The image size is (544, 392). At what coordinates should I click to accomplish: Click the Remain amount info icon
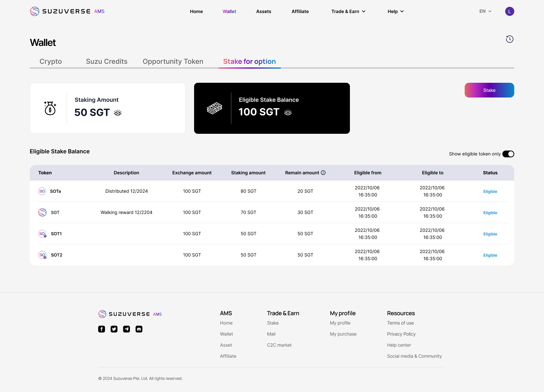323,173
